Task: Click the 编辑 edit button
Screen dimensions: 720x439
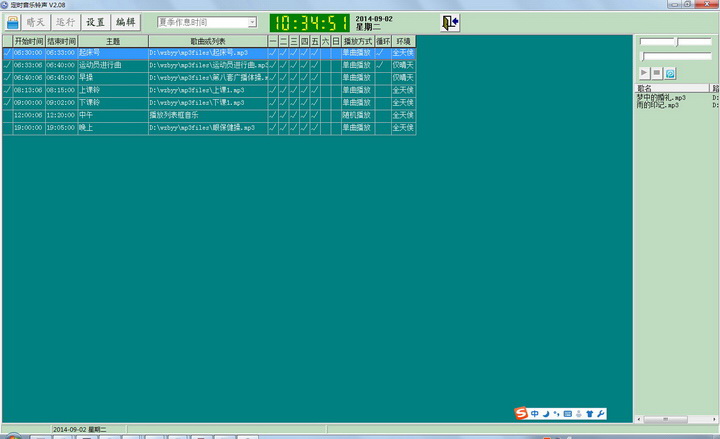Action: pos(125,22)
